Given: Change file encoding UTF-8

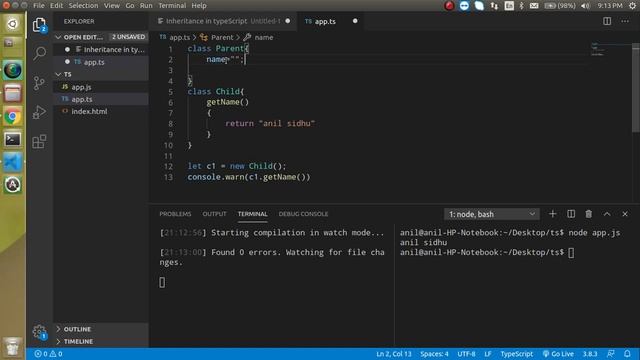Looking at the screenshot, I should 466,354.
